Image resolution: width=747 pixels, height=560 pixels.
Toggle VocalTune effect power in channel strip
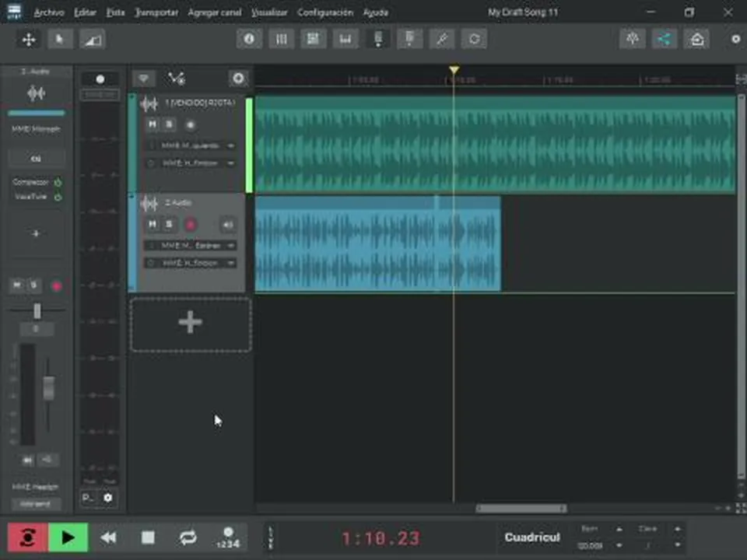pyautogui.click(x=58, y=197)
